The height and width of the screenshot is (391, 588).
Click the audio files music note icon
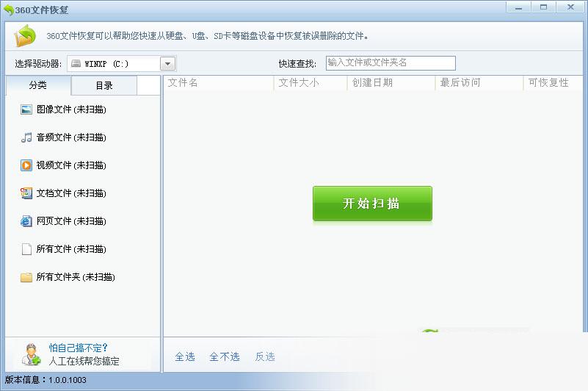(26, 137)
